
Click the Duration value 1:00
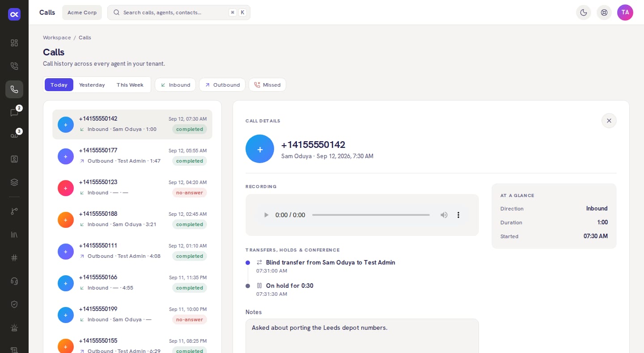click(x=602, y=222)
